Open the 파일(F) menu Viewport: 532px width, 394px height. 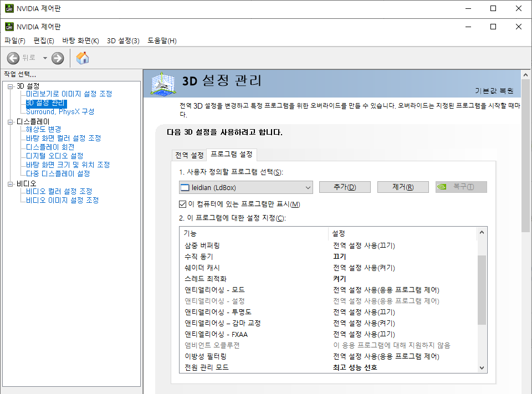pyautogui.click(x=15, y=40)
